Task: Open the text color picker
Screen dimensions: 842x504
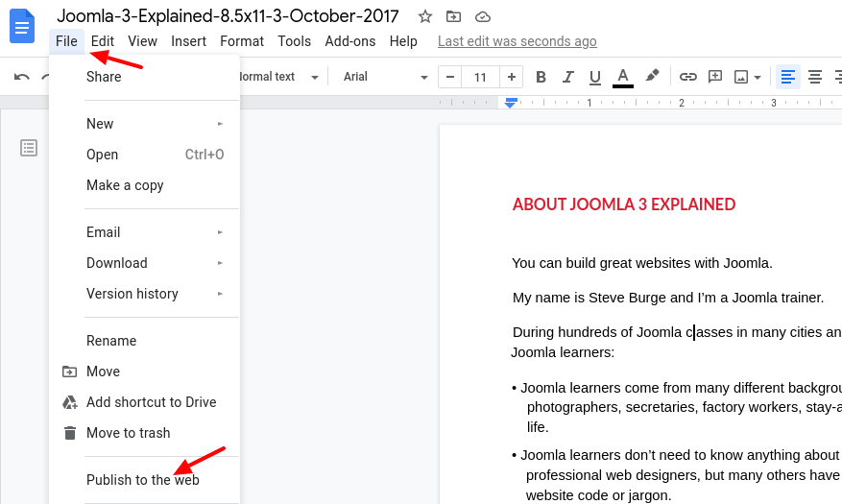Action: 622,78
